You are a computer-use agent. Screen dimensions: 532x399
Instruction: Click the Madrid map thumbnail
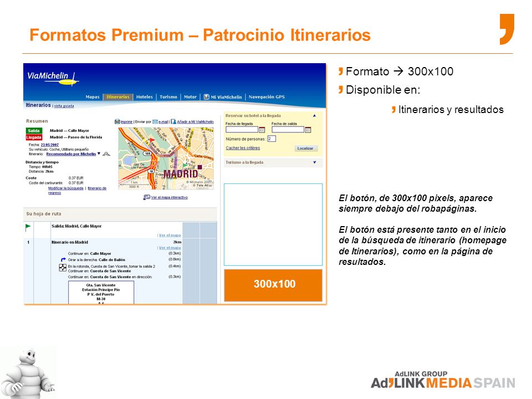[x=166, y=158]
